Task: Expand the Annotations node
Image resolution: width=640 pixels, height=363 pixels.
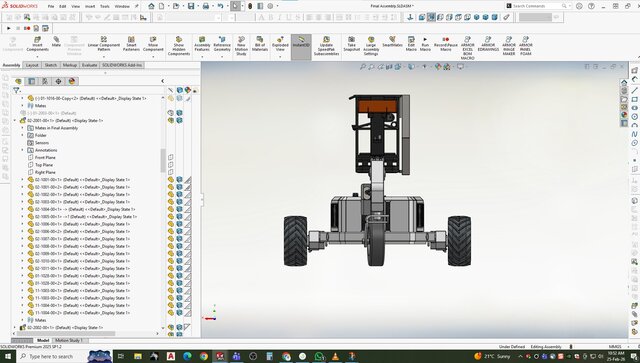Action: [22, 150]
